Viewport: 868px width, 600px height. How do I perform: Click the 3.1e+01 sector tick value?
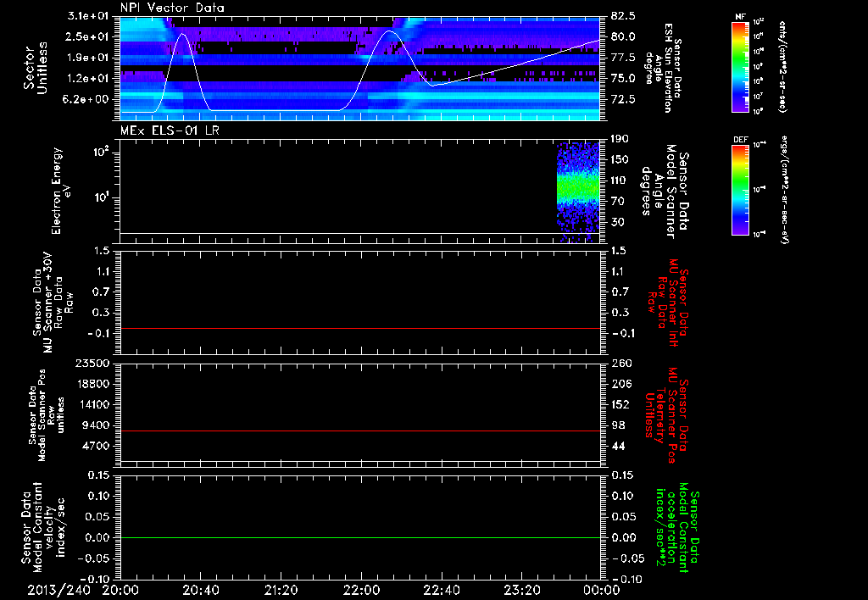[x=88, y=16]
